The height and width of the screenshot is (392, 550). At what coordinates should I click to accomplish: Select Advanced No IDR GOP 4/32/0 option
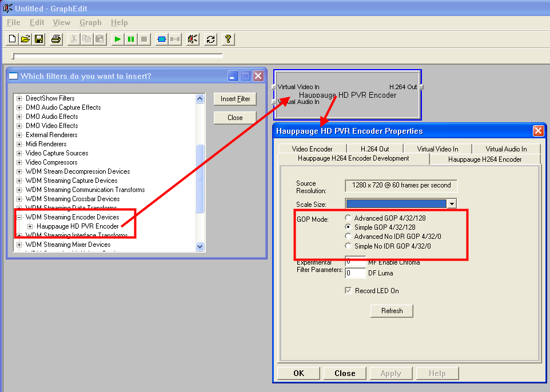348,236
